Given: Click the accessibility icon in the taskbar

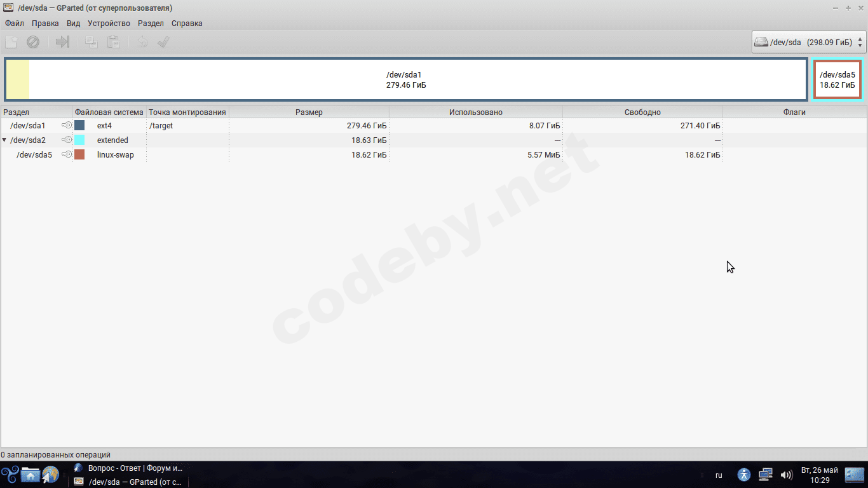Looking at the screenshot, I should 743,475.
